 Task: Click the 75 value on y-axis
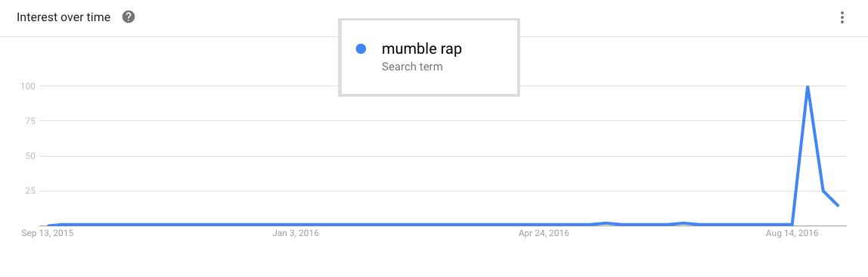32,121
